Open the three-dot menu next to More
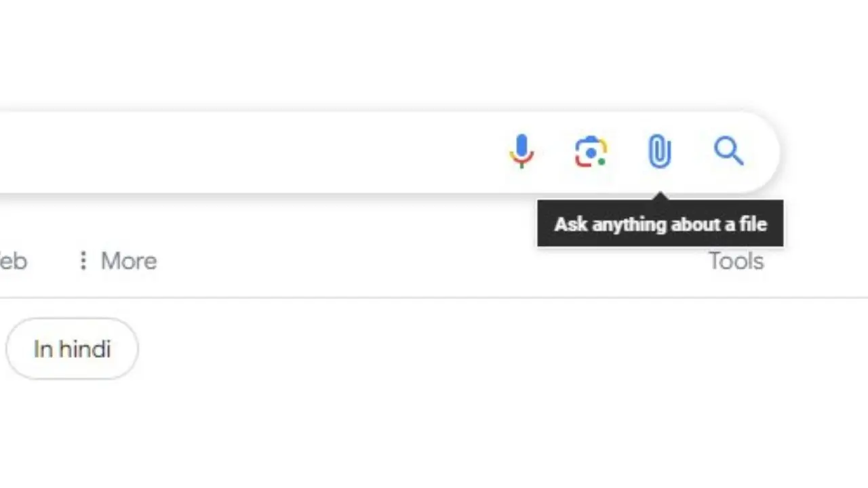Screen dimensions: 868x488 coord(83,261)
